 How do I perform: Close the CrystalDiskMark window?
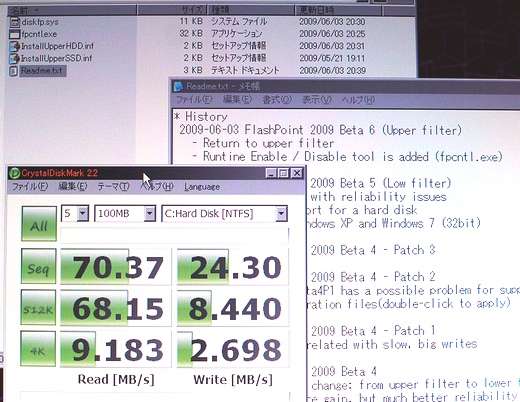(x=296, y=173)
